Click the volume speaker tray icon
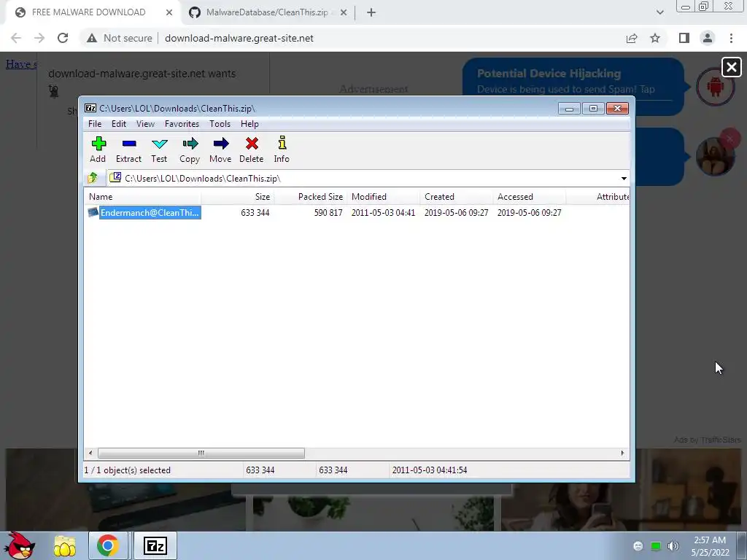747x560 pixels. pyautogui.click(x=673, y=546)
